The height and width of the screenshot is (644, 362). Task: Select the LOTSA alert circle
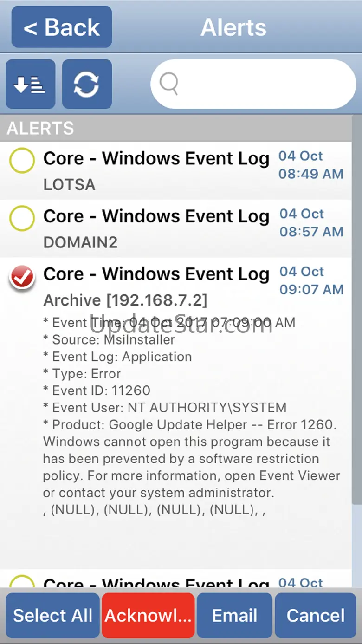[22, 161]
